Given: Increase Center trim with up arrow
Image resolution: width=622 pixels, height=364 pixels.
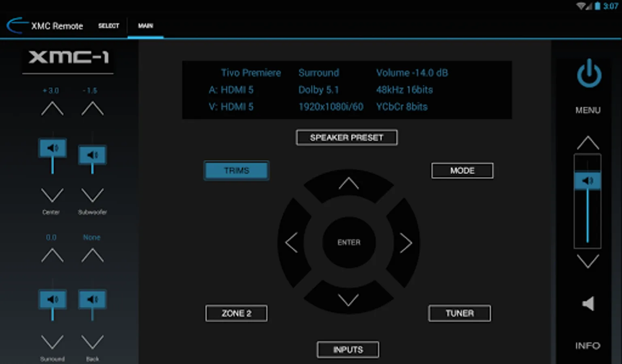Looking at the screenshot, I should click(x=52, y=109).
